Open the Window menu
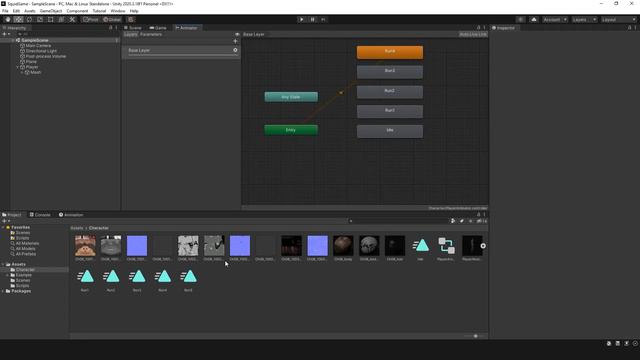 [118, 11]
